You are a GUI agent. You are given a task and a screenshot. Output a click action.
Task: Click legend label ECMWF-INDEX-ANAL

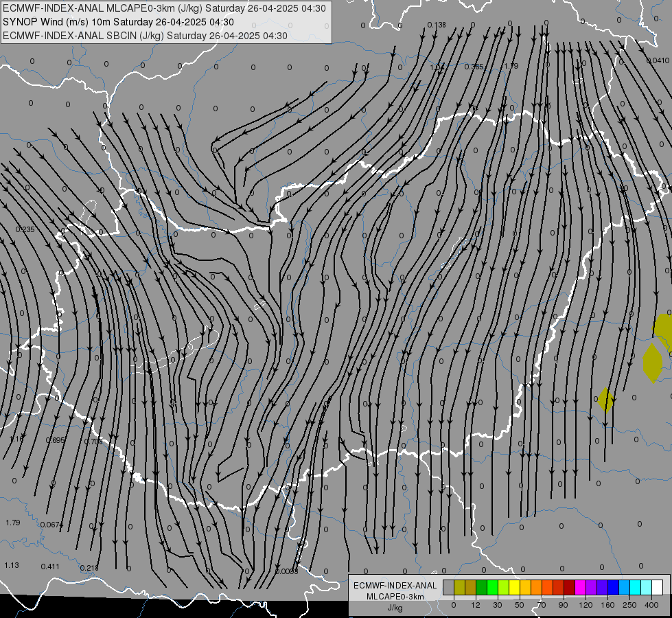tap(395, 586)
